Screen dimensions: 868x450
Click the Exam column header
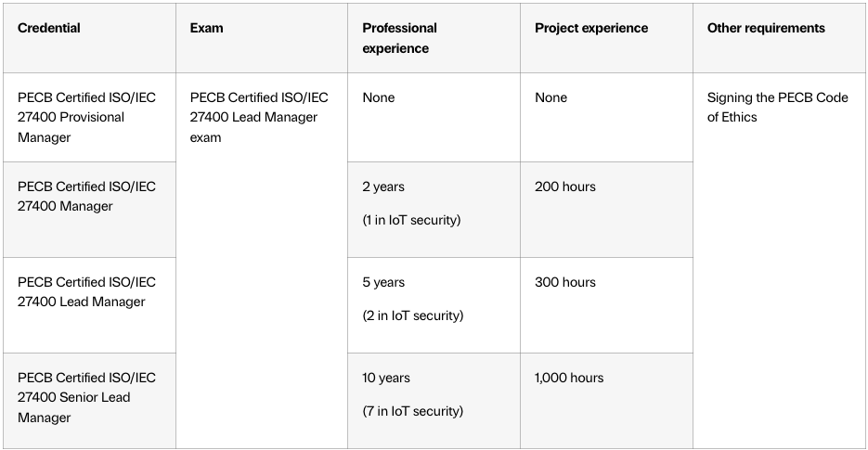click(206, 28)
